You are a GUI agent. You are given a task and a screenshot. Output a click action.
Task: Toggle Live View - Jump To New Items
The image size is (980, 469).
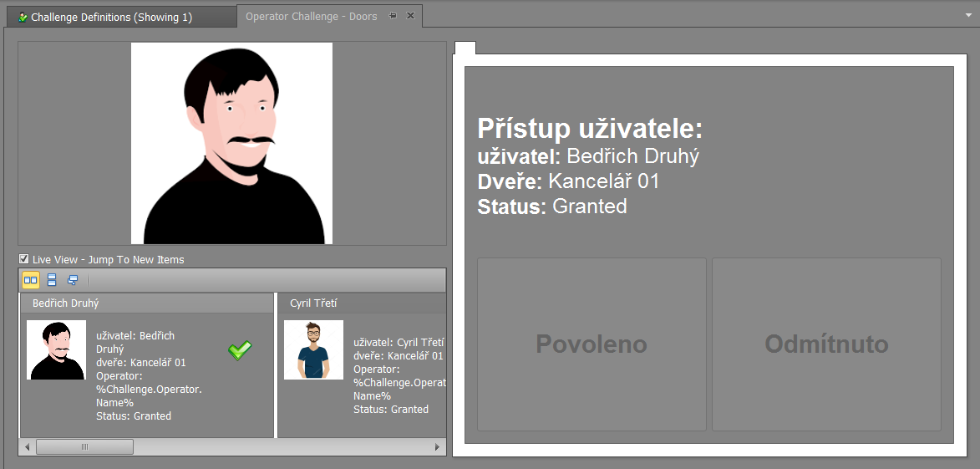(24, 259)
